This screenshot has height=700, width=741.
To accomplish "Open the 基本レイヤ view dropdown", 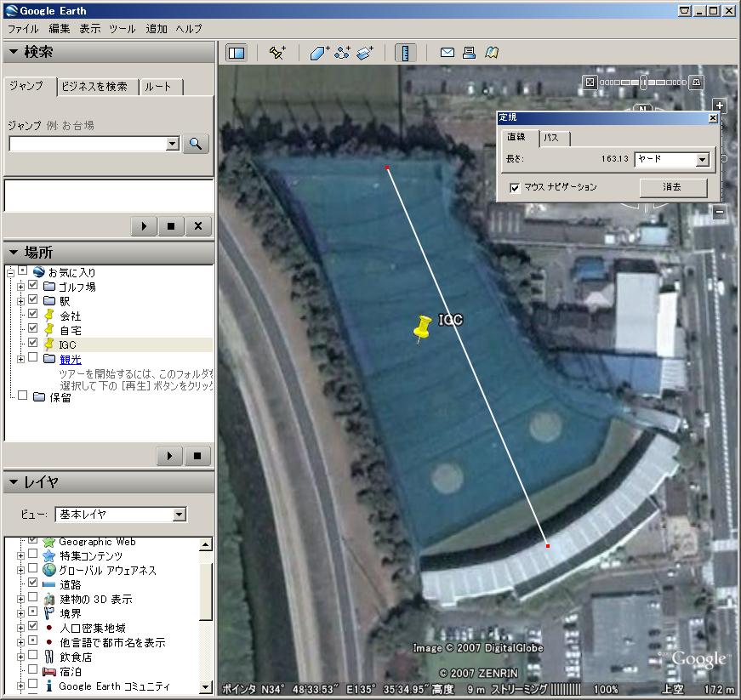I will [x=180, y=515].
